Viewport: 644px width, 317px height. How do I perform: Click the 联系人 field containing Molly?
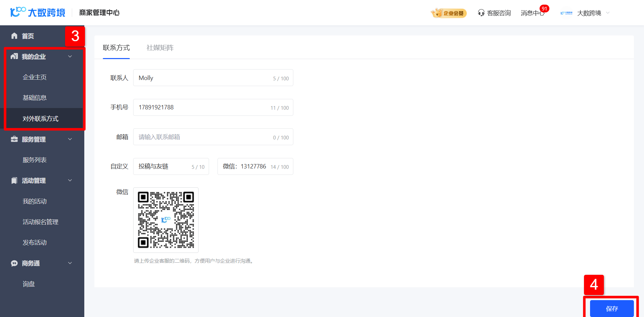[213, 78]
